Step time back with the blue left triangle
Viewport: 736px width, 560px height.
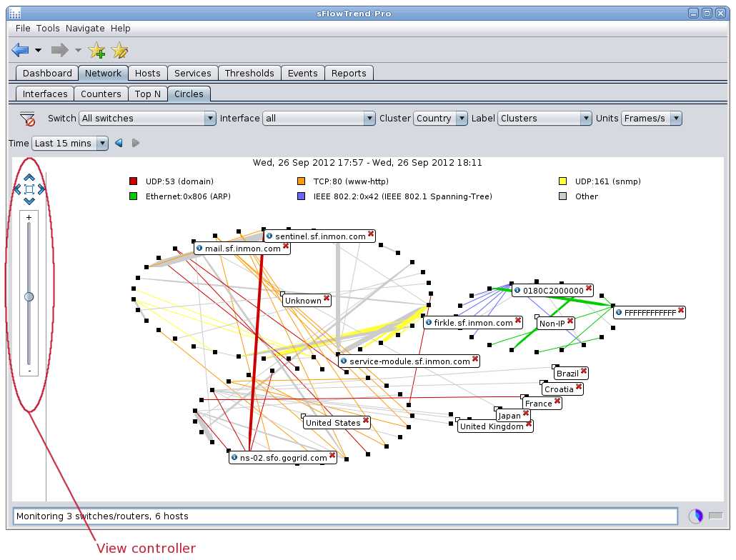click(x=119, y=143)
